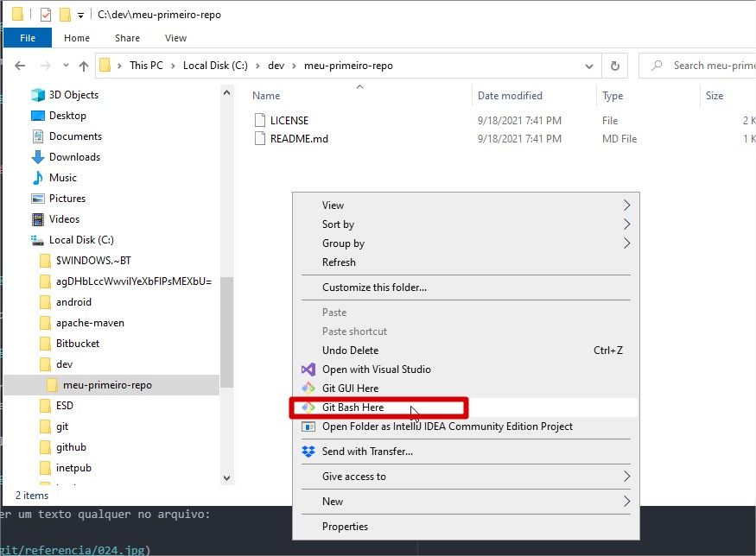756x556 pixels.
Task: Click the Dropbox Send with Transfer icon
Action: click(x=308, y=452)
